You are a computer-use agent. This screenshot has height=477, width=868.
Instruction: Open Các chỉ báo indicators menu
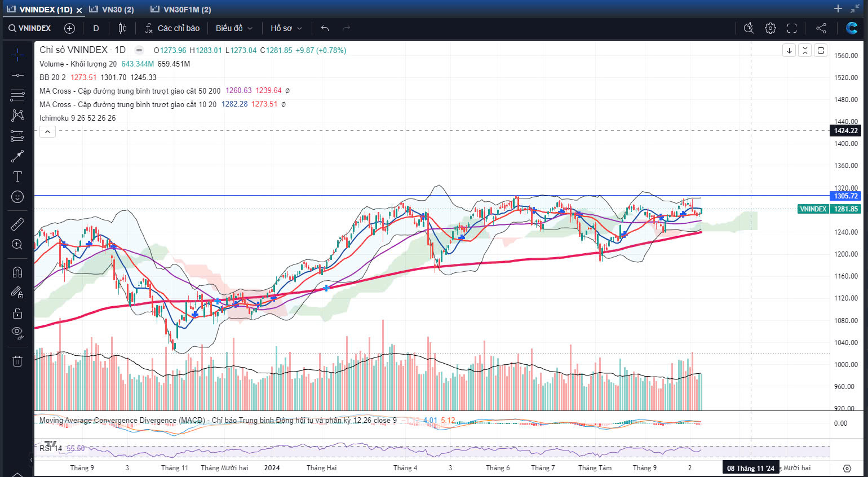(x=172, y=28)
